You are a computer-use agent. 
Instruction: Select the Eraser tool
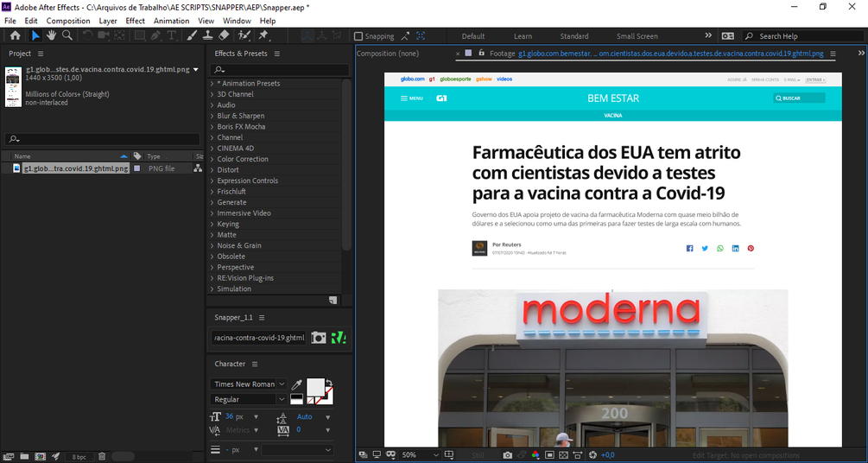tap(224, 35)
